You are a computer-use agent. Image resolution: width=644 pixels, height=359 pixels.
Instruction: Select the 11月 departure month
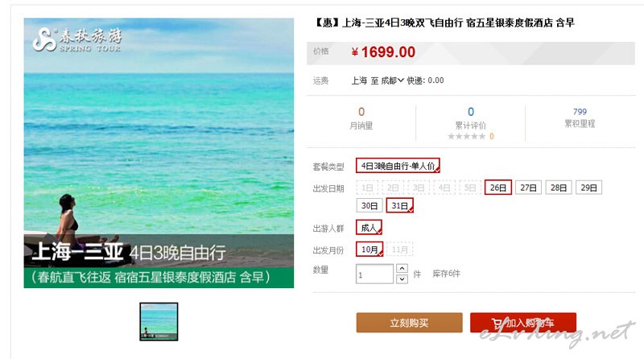[399, 250]
